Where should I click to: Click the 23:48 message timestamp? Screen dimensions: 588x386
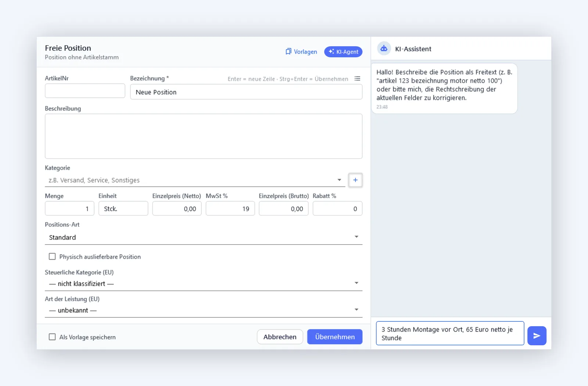[x=382, y=107]
